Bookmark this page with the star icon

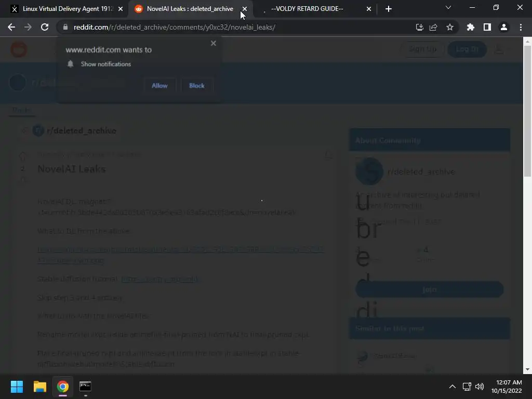coord(450,27)
